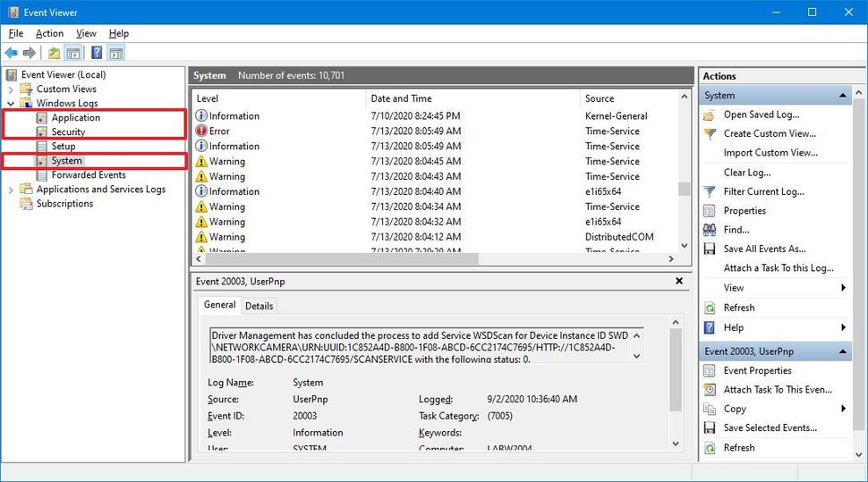
Task: Click the Back arrow toolbar icon
Action: (11, 53)
